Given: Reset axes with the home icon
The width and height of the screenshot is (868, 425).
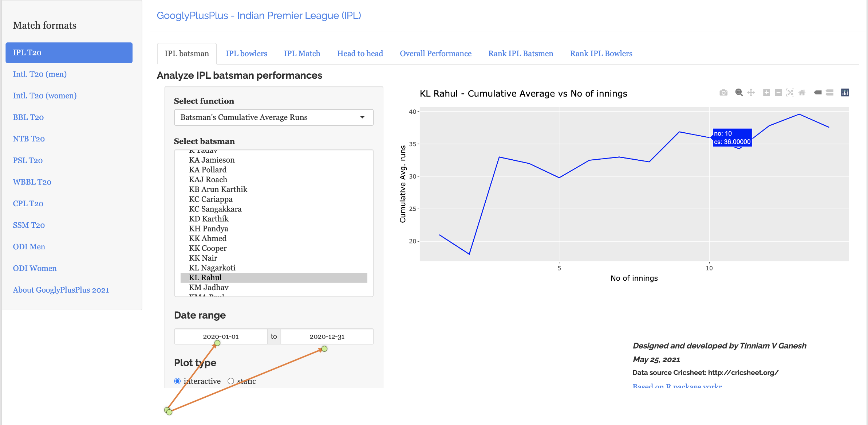Looking at the screenshot, I should (x=802, y=93).
